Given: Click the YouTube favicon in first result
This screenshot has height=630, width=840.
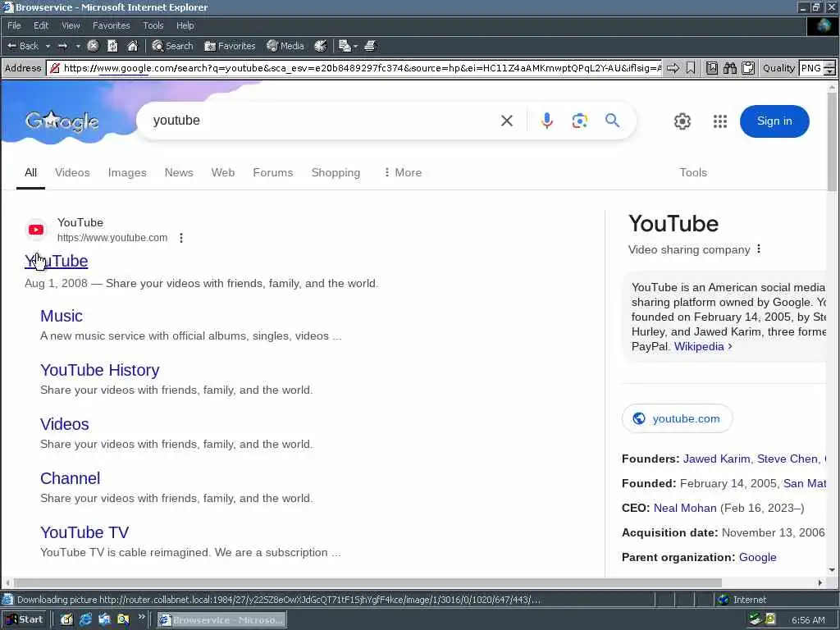Looking at the screenshot, I should pos(36,230).
